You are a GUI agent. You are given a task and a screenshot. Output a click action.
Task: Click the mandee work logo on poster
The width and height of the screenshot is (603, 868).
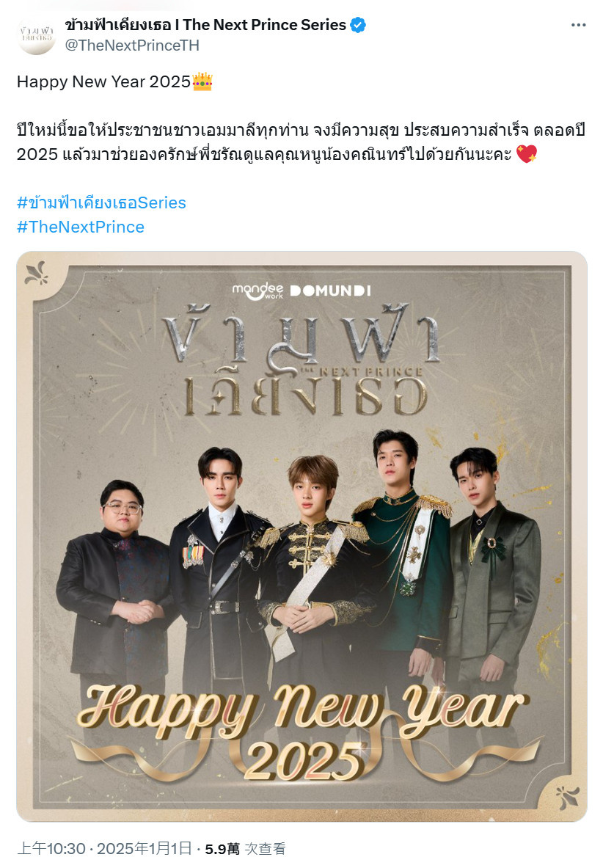[257, 291]
